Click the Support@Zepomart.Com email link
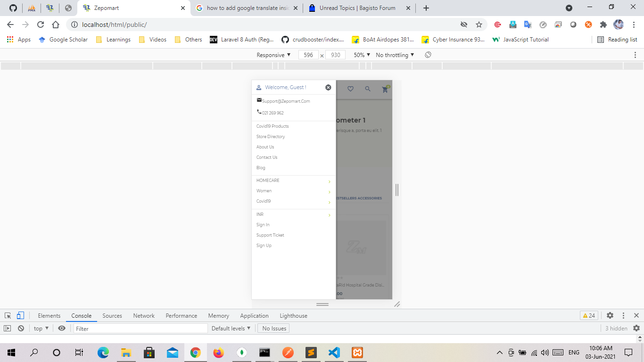This screenshot has height=362, width=644. point(286,101)
